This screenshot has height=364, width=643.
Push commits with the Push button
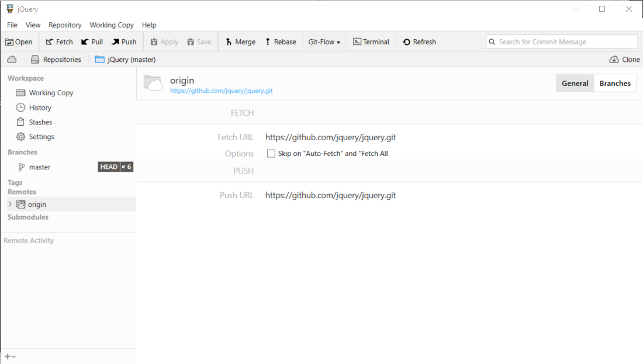124,42
